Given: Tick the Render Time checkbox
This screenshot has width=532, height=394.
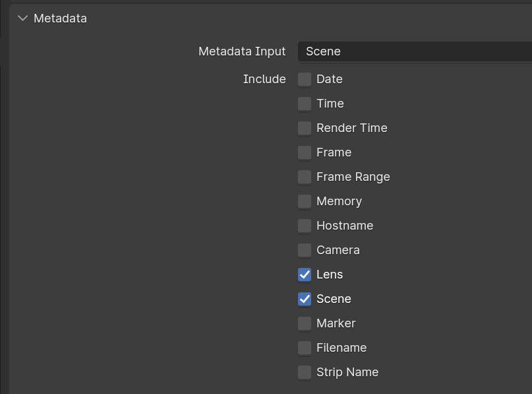Looking at the screenshot, I should click(305, 128).
